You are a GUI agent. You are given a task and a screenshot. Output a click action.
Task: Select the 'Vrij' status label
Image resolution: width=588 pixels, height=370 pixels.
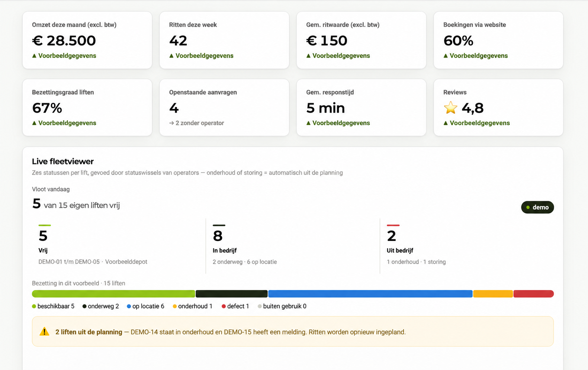(x=43, y=251)
